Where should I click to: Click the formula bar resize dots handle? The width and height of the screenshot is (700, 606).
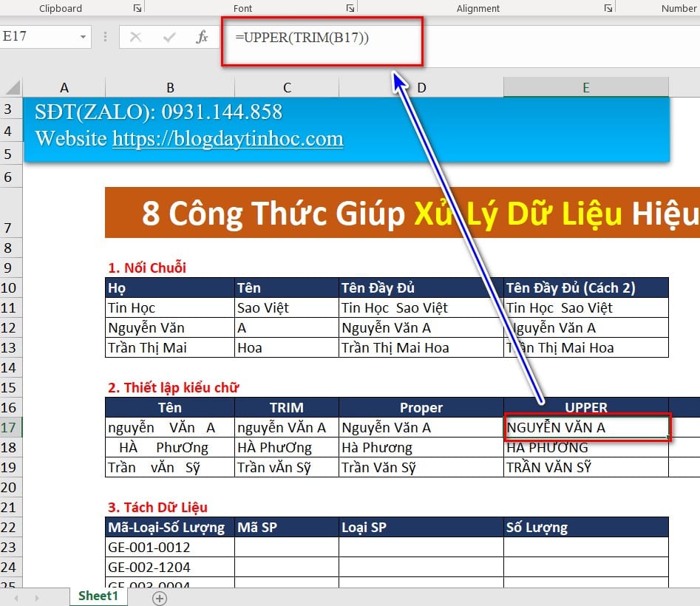pyautogui.click(x=106, y=37)
